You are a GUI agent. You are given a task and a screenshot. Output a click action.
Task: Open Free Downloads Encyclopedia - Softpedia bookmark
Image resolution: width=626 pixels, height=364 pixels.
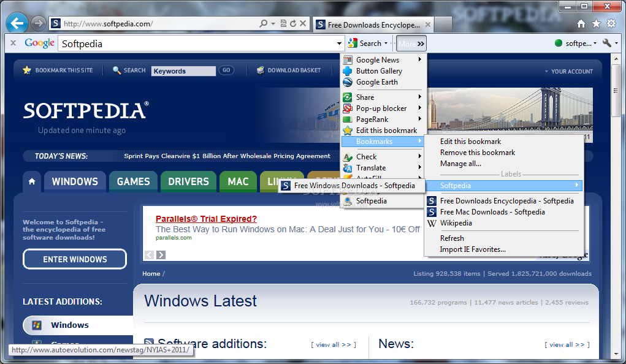(504, 201)
